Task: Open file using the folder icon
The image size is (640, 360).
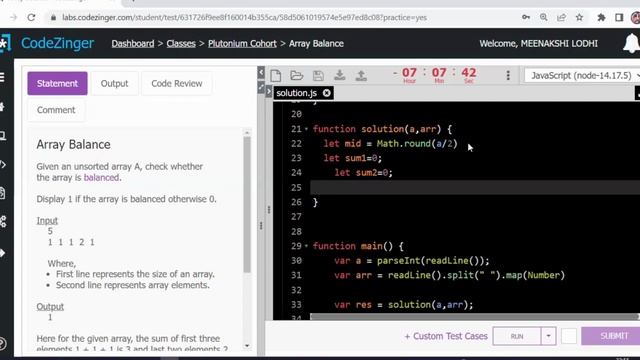Action: [x=297, y=76]
